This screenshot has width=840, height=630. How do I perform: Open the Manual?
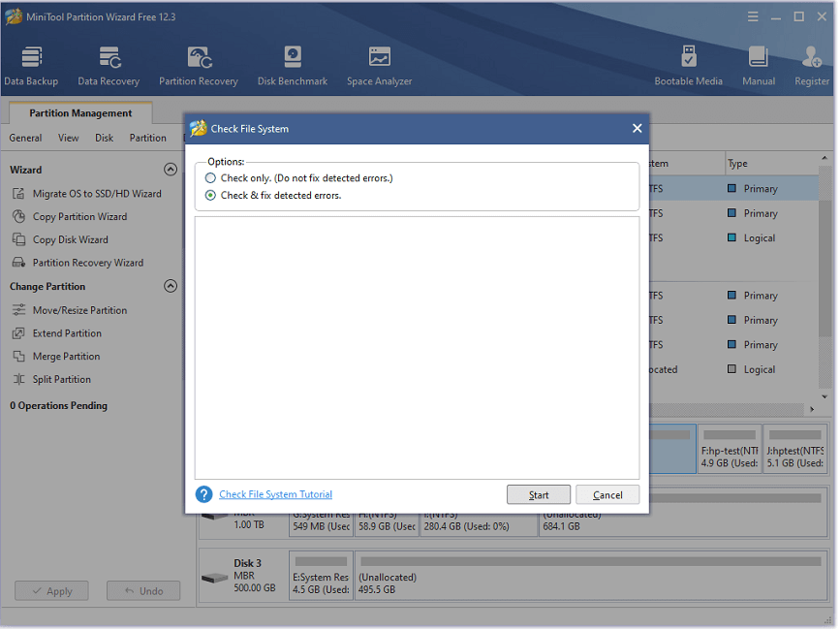coord(759,67)
